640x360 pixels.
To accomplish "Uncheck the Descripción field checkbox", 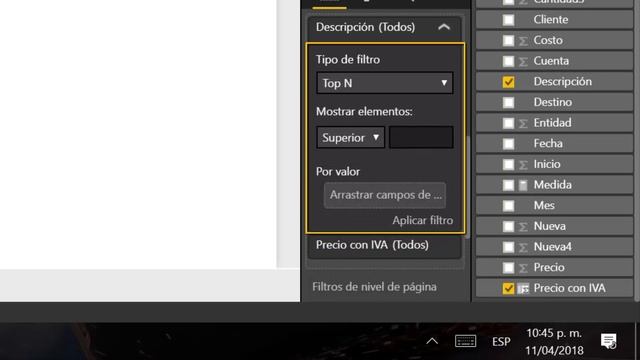I will pyautogui.click(x=508, y=82).
